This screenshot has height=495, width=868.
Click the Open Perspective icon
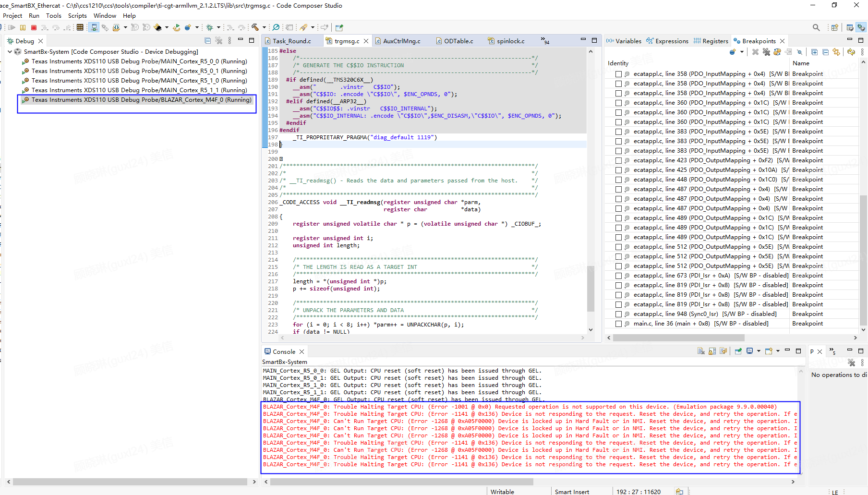(x=835, y=27)
